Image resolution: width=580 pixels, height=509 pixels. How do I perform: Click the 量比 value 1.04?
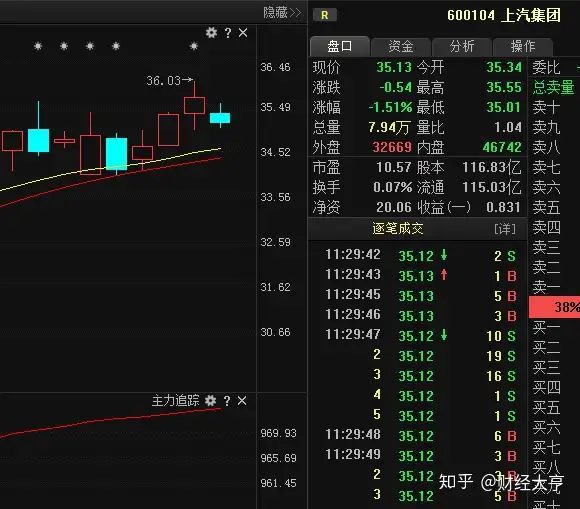(508, 128)
